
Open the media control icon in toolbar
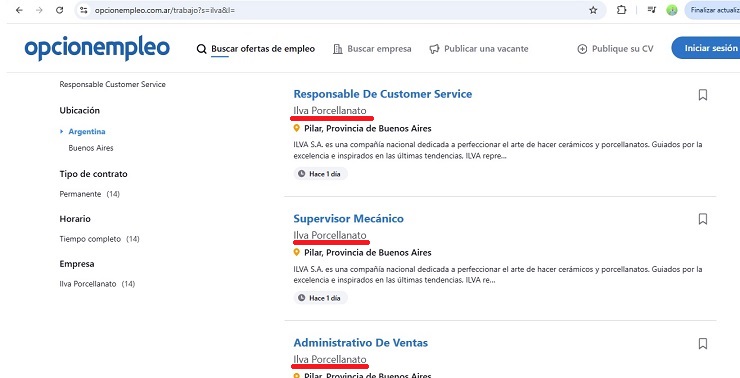point(652,10)
